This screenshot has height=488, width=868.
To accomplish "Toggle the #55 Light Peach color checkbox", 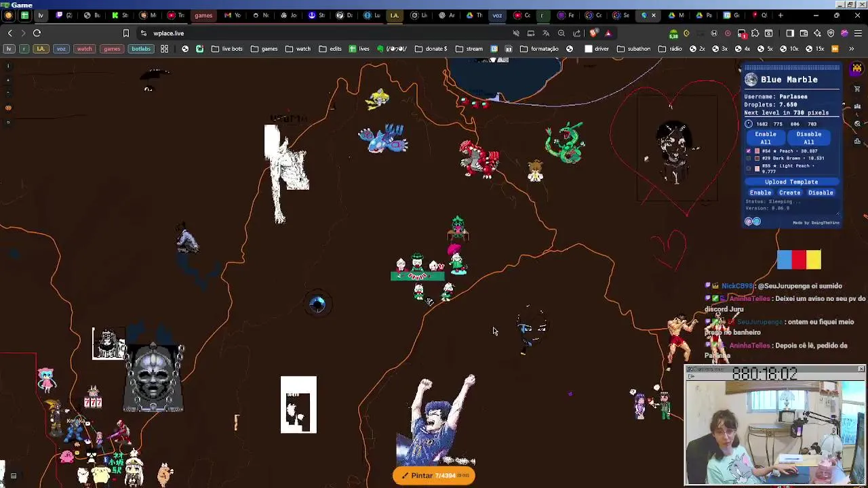I will tap(749, 167).
